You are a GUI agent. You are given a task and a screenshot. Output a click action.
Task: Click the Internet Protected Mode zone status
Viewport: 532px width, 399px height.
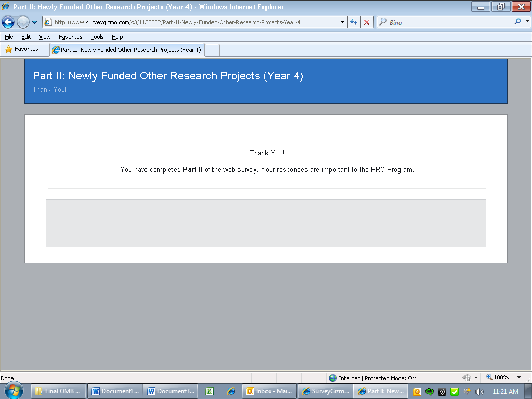tap(372, 378)
